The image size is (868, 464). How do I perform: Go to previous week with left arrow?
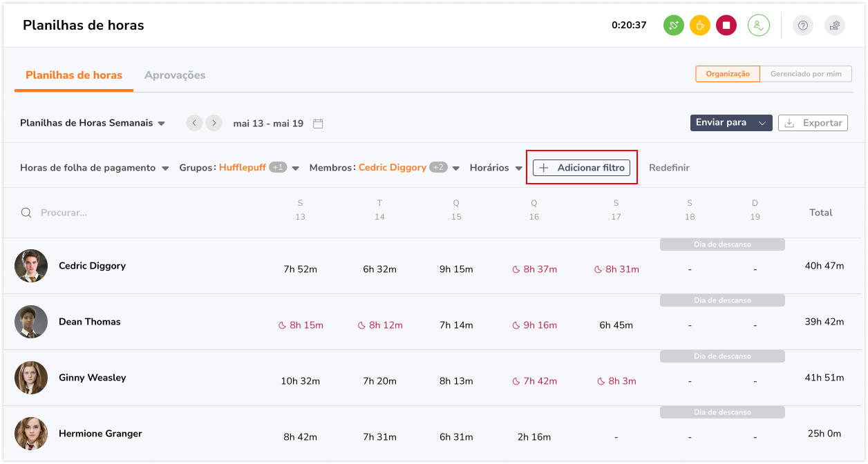tap(195, 123)
